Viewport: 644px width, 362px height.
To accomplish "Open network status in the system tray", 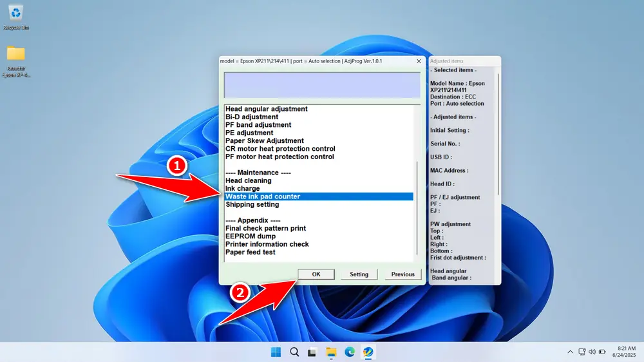I will [x=582, y=352].
